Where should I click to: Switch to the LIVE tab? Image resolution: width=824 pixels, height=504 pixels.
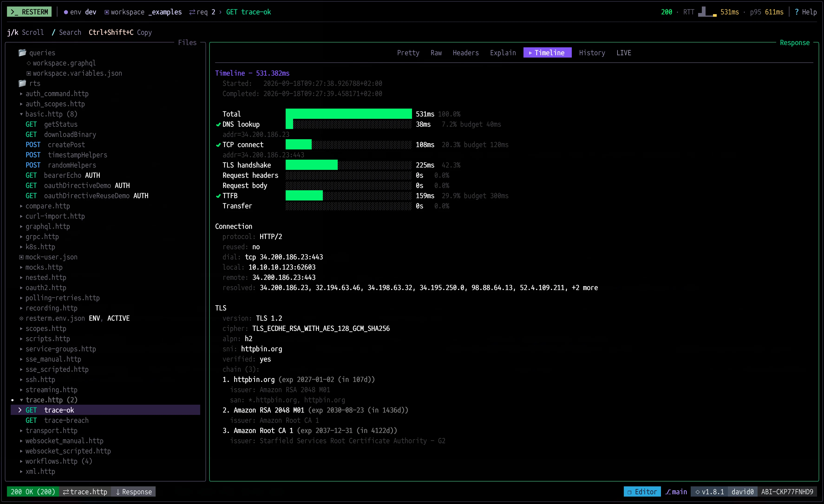624,53
